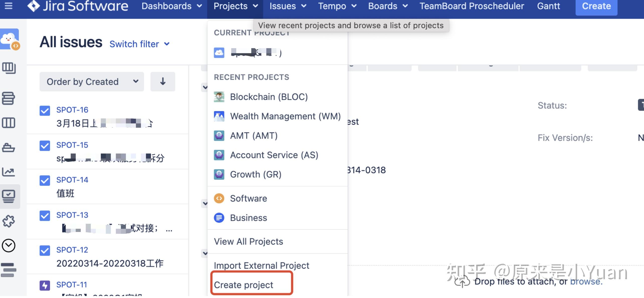The height and width of the screenshot is (298, 644).
Task: Click the SPOT-14 task checkbox icon
Action: pos(45,180)
